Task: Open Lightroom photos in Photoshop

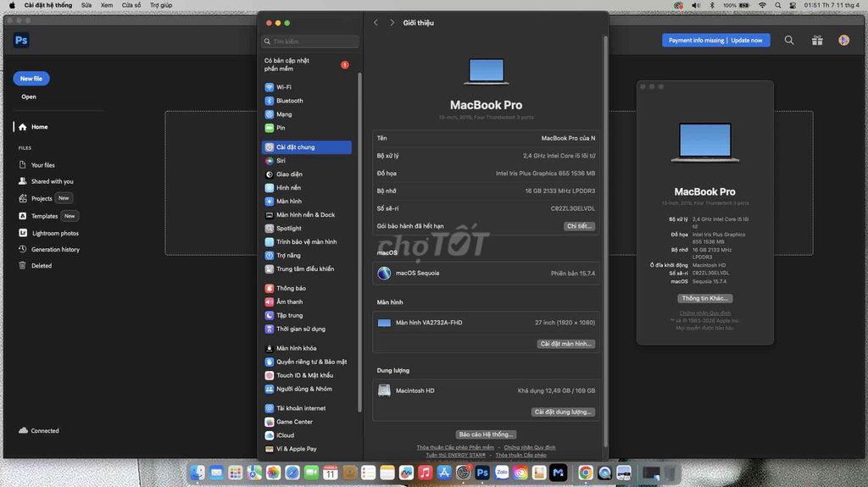Action: click(x=48, y=233)
